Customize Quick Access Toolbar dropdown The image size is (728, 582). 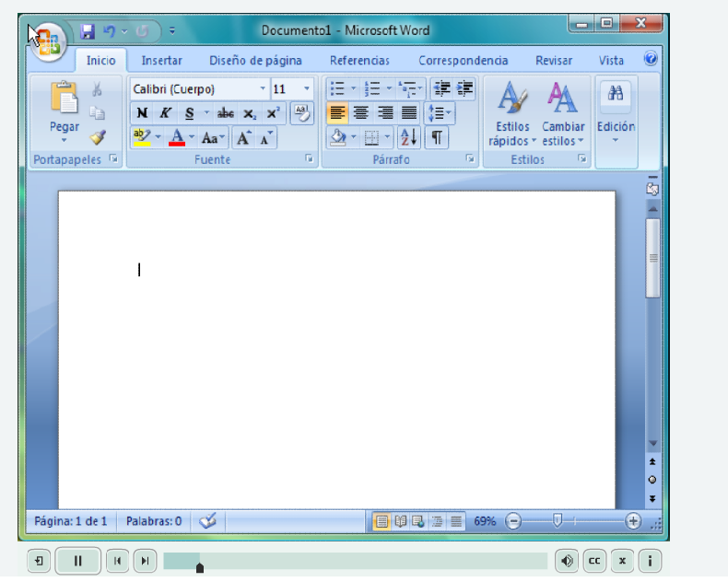[172, 31]
